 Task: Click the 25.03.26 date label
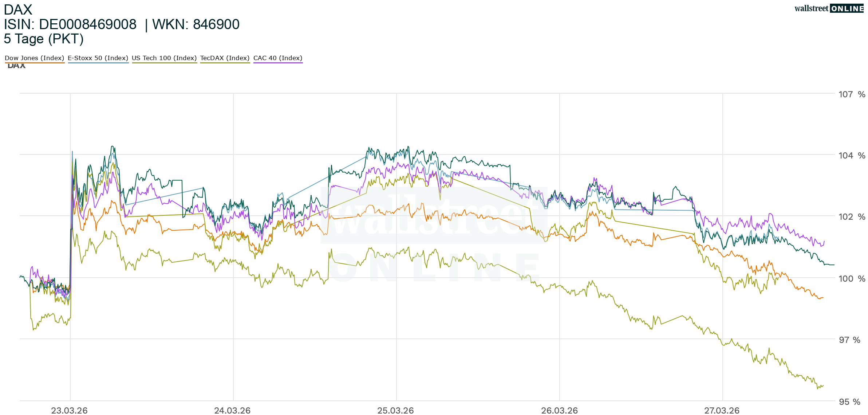tap(395, 410)
